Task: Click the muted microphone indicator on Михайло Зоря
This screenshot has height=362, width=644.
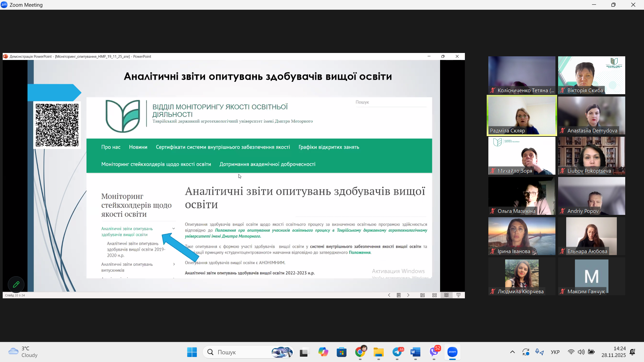Action: pyautogui.click(x=493, y=171)
